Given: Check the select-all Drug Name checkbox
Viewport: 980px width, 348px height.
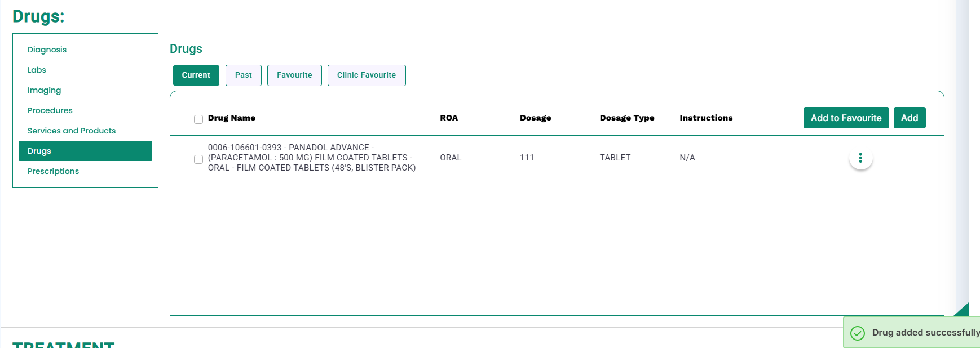Looking at the screenshot, I should [x=198, y=119].
